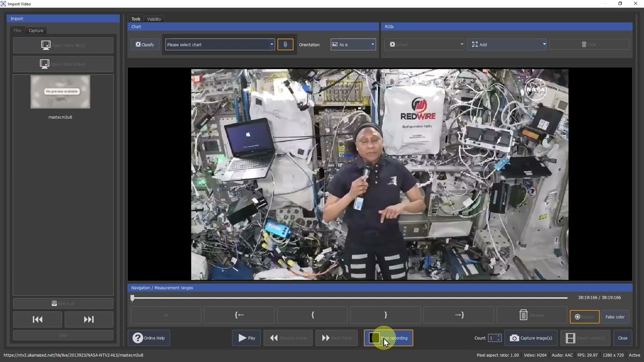Open the ROIs Detect dropdown
Viewport: 644px width, 362px height.
coord(425,45)
